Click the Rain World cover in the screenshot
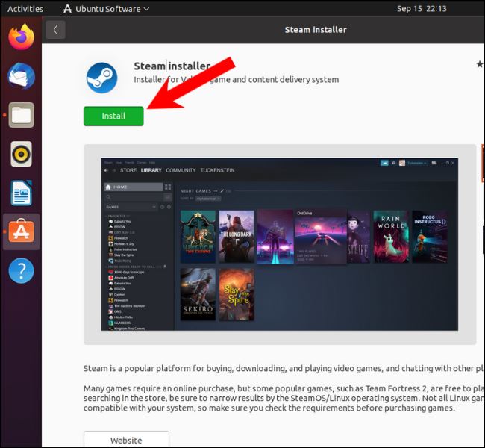Viewport: 485px width, 448px height. (391, 236)
